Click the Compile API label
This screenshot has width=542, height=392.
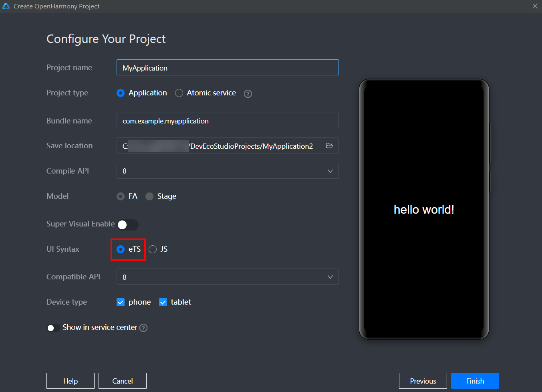click(x=68, y=171)
